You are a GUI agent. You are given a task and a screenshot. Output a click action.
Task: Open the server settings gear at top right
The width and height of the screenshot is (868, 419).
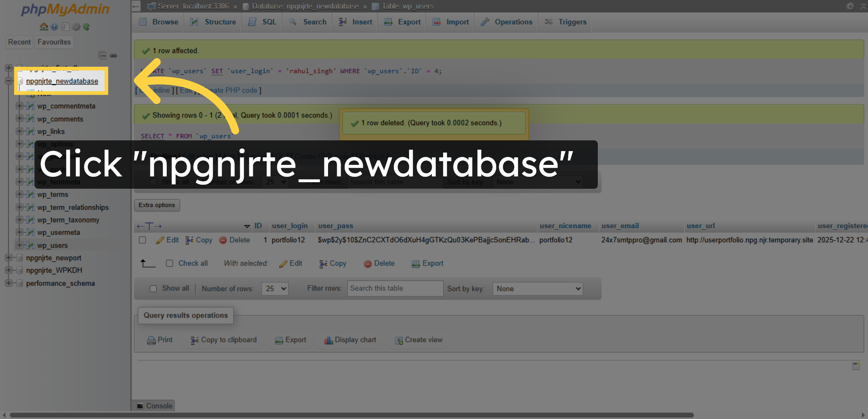(850, 6)
